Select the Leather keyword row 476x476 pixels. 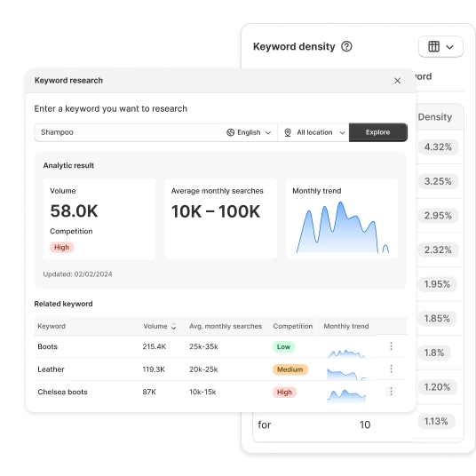coord(220,369)
